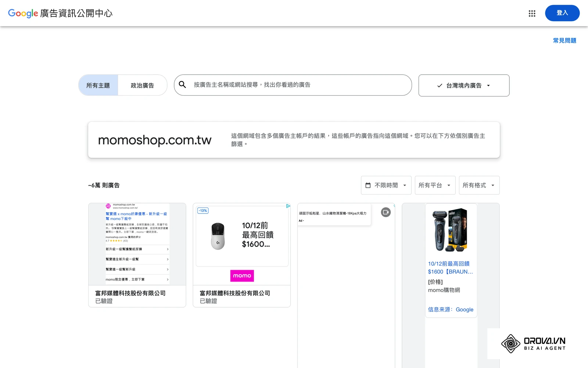This screenshot has height=368, width=588.
Task: Open the 所有格式 format dropdown
Action: coord(479,185)
